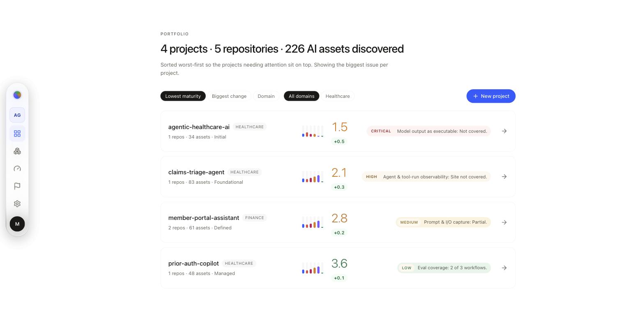
Task: Open agentic-healthcare-ai via its arrow
Action: pyautogui.click(x=504, y=131)
